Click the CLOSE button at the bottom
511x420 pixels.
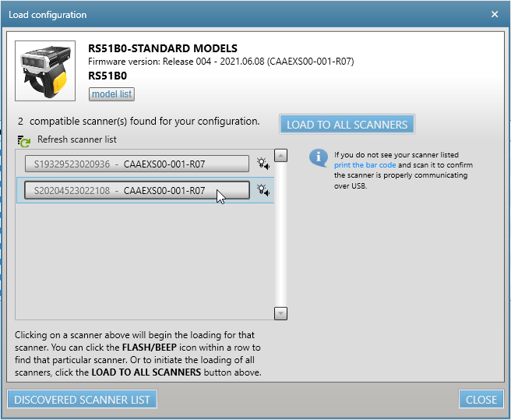481,399
